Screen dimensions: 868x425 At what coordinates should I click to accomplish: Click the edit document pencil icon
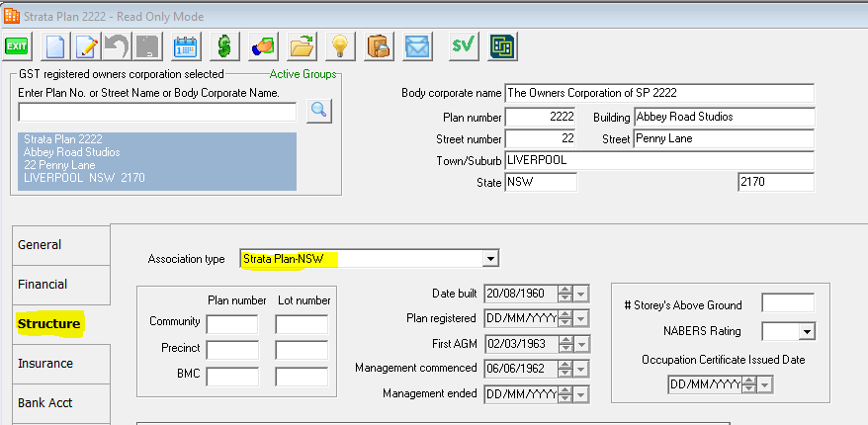click(86, 47)
